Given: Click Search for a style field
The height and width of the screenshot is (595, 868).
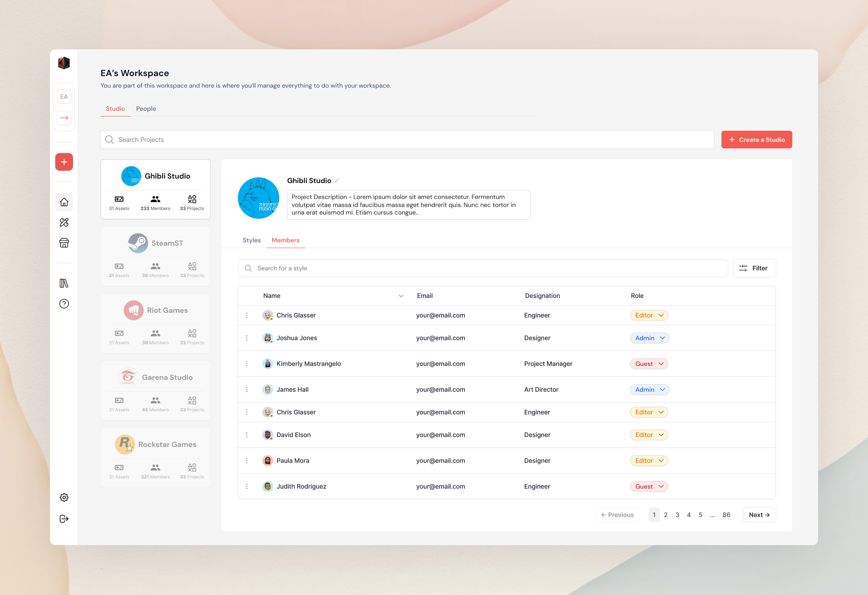Looking at the screenshot, I should [x=483, y=268].
